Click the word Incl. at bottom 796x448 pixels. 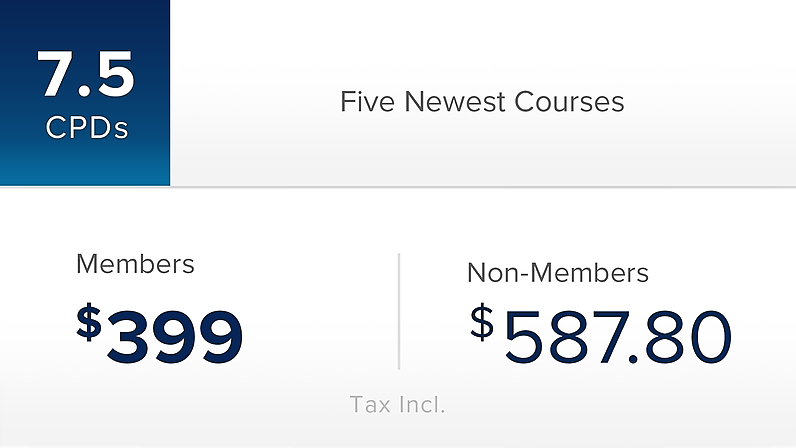pos(422,405)
